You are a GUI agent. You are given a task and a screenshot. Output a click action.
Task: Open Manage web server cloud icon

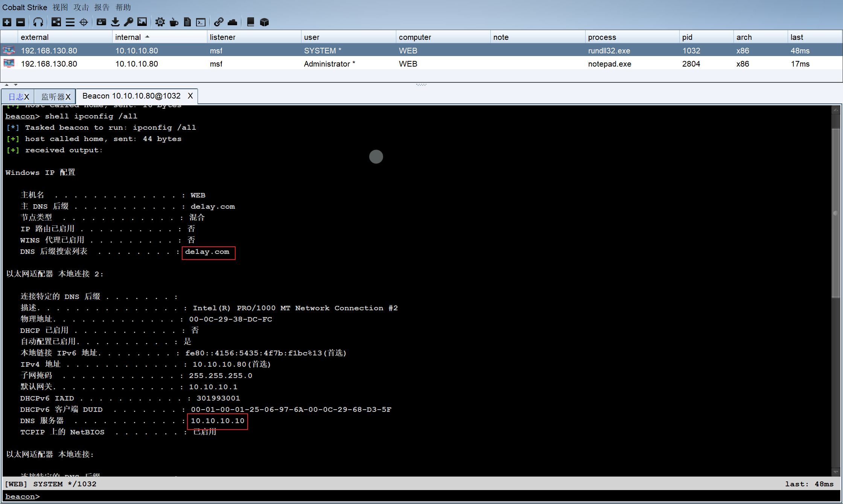(x=233, y=22)
